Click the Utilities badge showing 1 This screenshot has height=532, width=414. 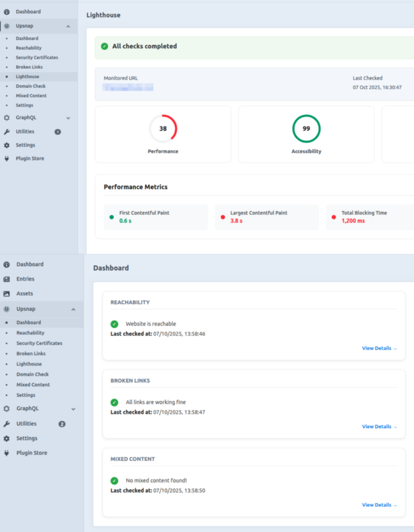[x=57, y=132]
